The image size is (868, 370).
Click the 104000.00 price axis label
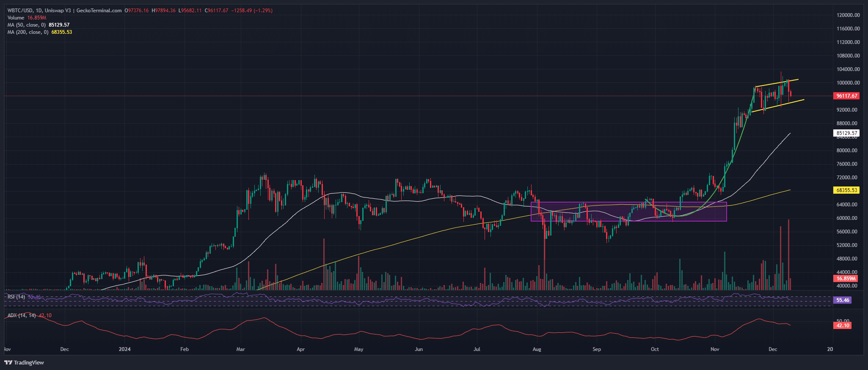(x=848, y=69)
